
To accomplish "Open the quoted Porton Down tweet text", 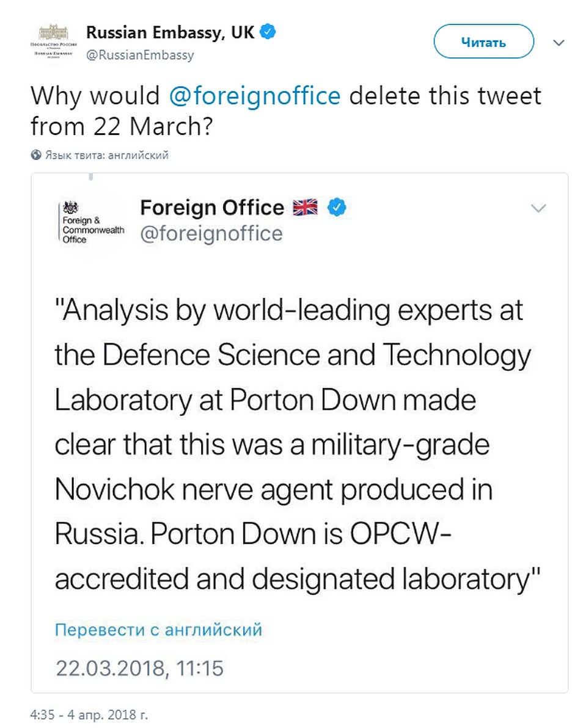I will coord(297,445).
